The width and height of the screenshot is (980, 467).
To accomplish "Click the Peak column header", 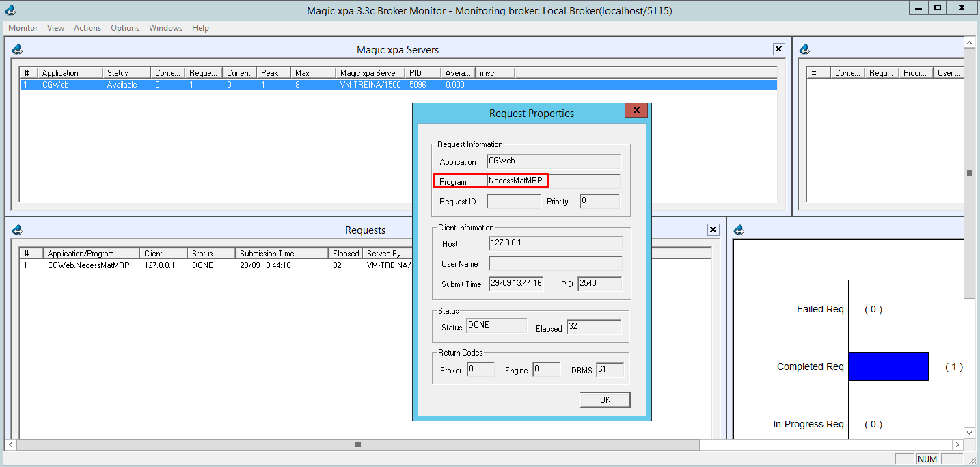I will coord(274,72).
